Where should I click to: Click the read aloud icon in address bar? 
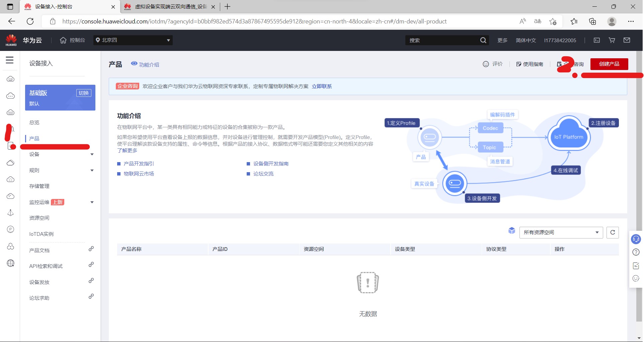point(522,21)
